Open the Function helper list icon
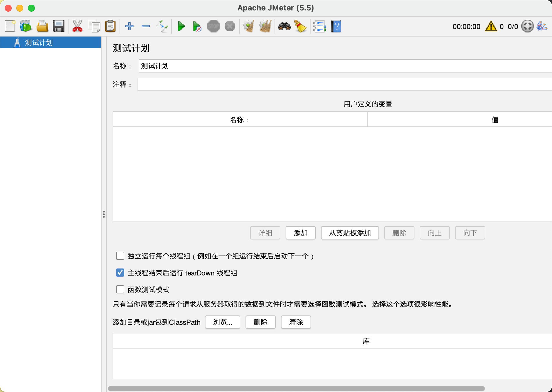This screenshot has width=552, height=392. point(320,26)
